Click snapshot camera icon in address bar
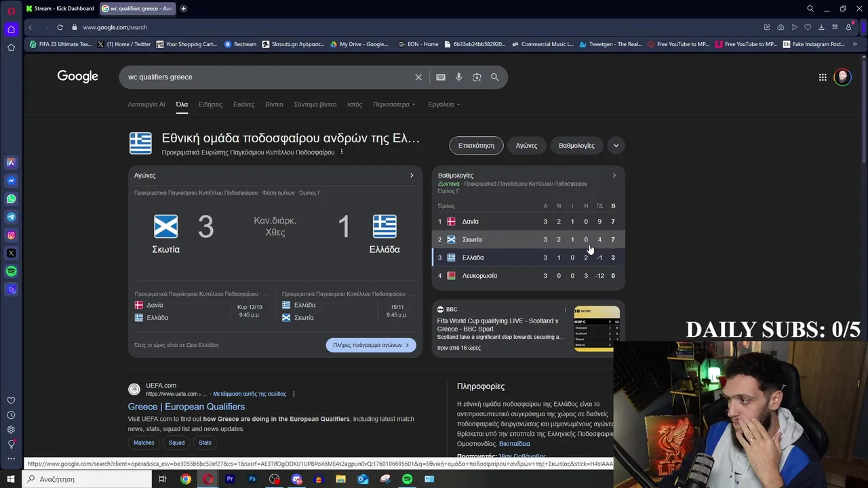The width and height of the screenshot is (868, 488). coord(781,27)
